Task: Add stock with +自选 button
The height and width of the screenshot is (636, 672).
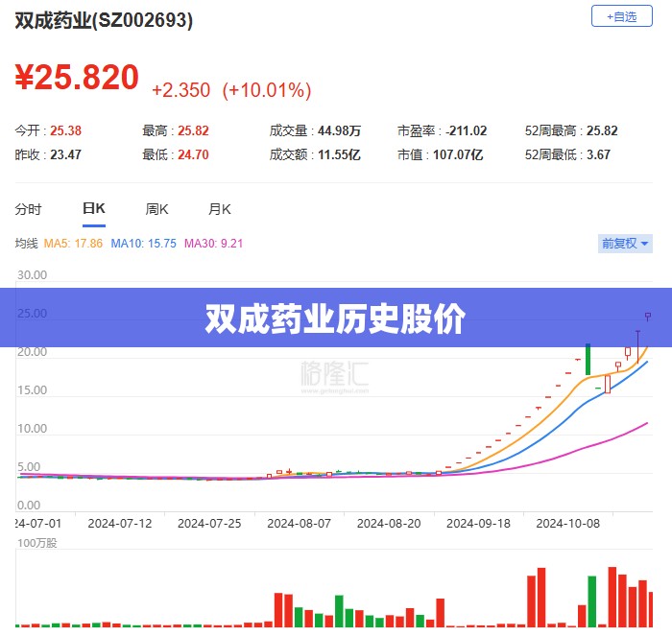Action: pyautogui.click(x=621, y=16)
